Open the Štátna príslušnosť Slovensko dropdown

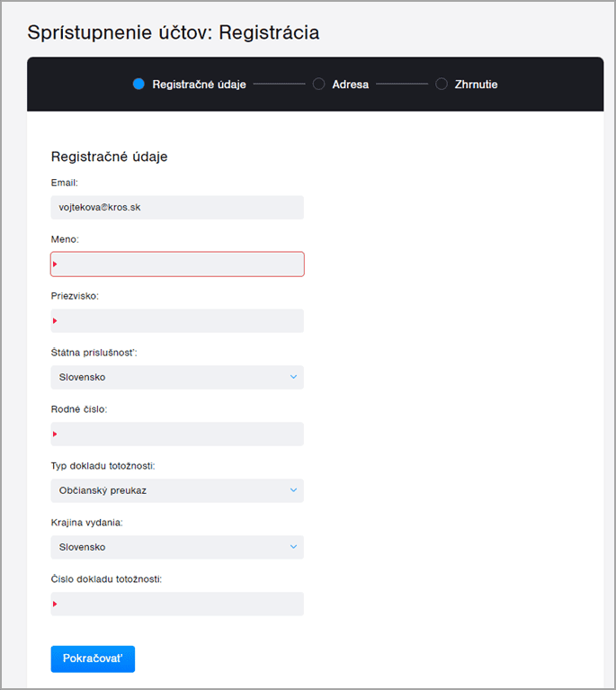tap(176, 377)
